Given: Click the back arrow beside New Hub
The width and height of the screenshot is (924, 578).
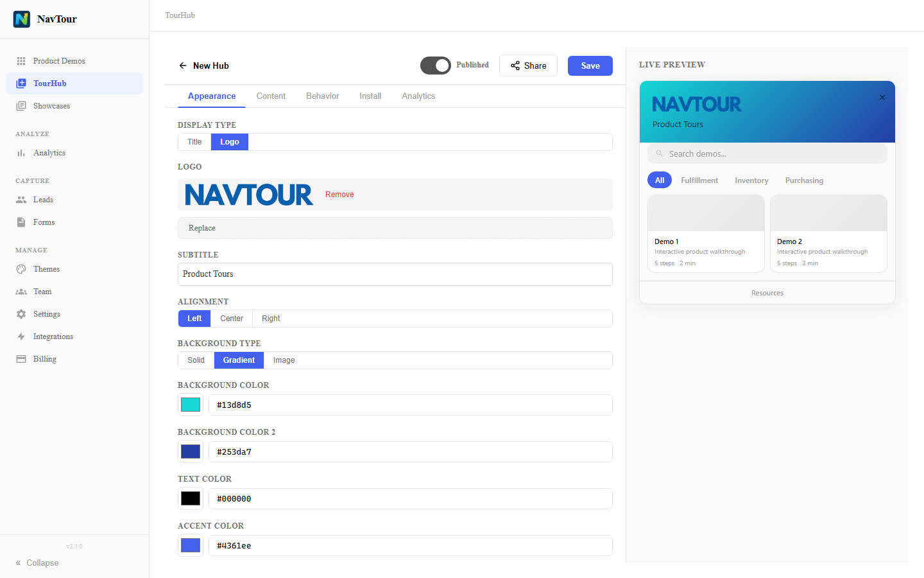Looking at the screenshot, I should (x=183, y=66).
